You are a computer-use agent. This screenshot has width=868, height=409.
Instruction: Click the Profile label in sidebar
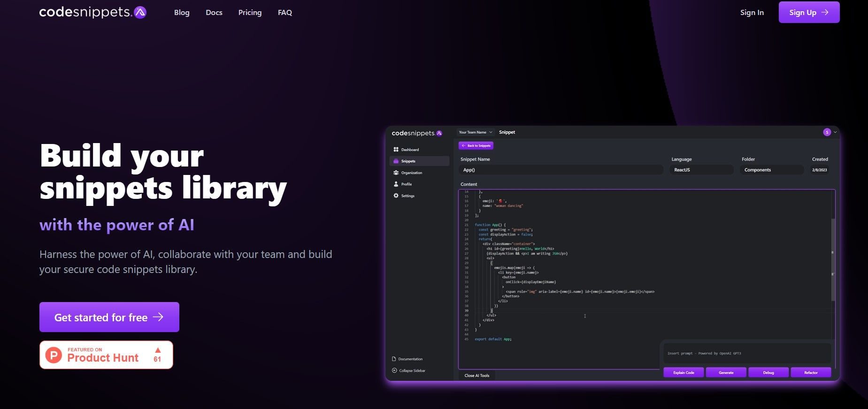407,184
